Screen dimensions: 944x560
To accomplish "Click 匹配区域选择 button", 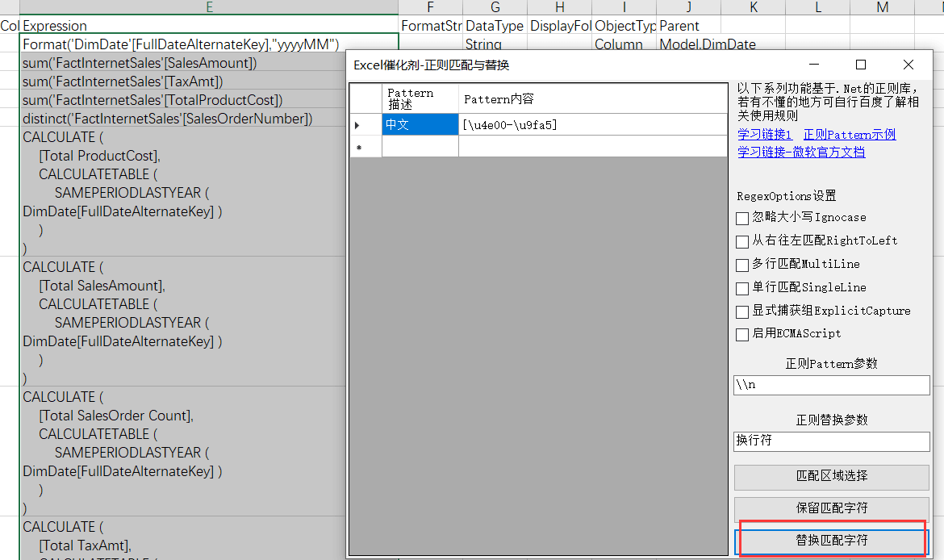I will 831,476.
